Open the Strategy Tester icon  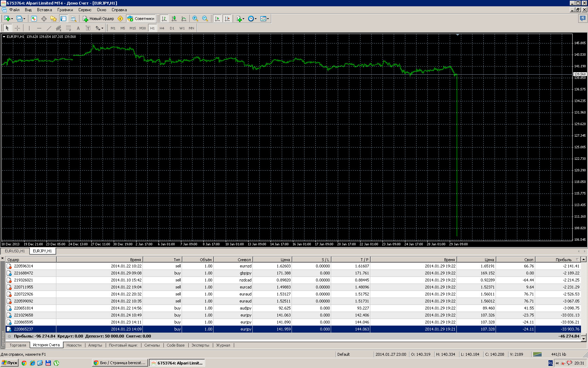point(73,19)
